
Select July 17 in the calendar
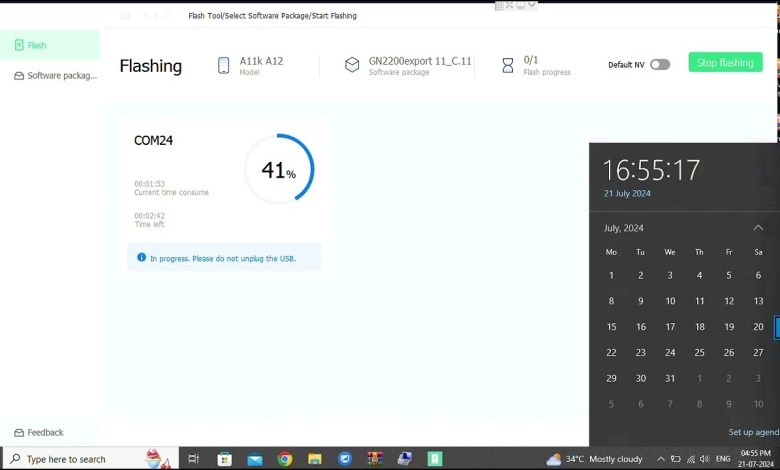pyautogui.click(x=670, y=327)
